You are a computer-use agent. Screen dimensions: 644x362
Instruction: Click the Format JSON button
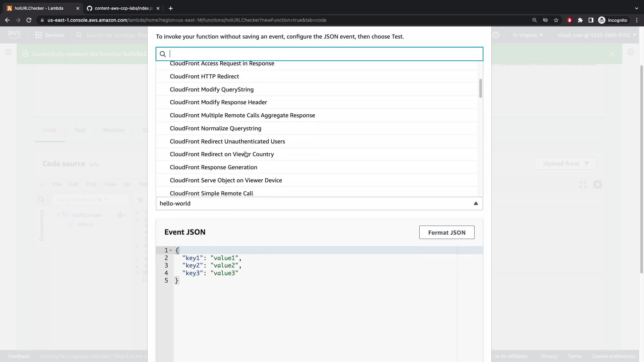446,232
